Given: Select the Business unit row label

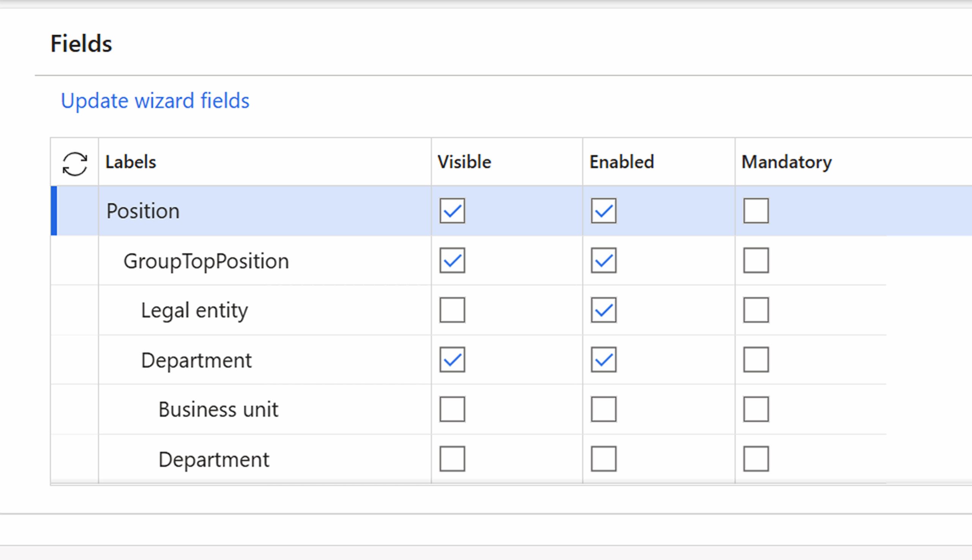Looking at the screenshot, I should [218, 410].
